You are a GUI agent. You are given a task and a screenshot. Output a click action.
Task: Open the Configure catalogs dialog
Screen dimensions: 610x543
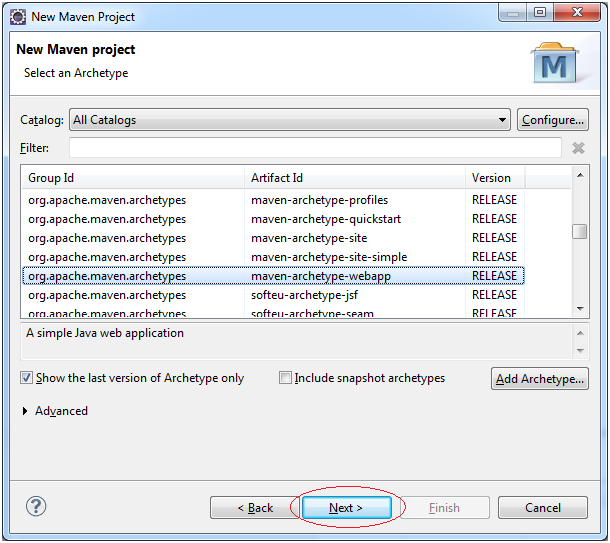pyautogui.click(x=552, y=120)
